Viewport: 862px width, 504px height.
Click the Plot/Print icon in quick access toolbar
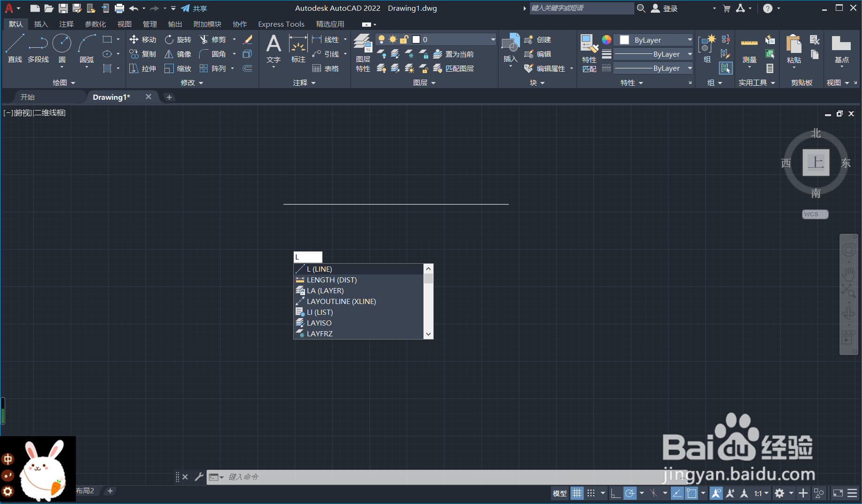pos(119,8)
